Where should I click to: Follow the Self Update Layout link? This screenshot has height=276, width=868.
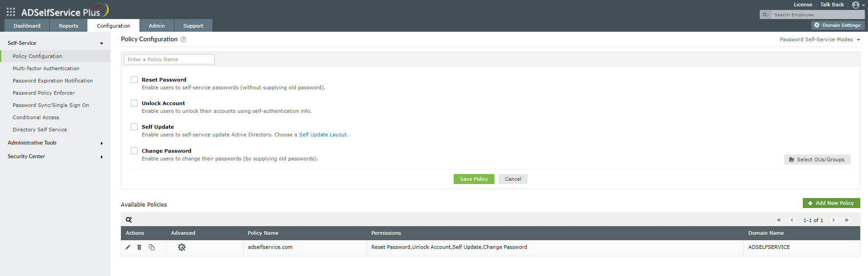[323, 135]
